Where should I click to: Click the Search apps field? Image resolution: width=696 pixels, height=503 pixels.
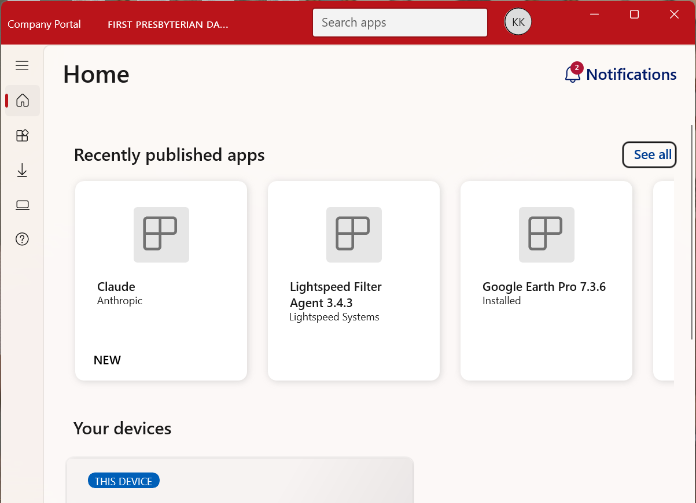point(399,23)
